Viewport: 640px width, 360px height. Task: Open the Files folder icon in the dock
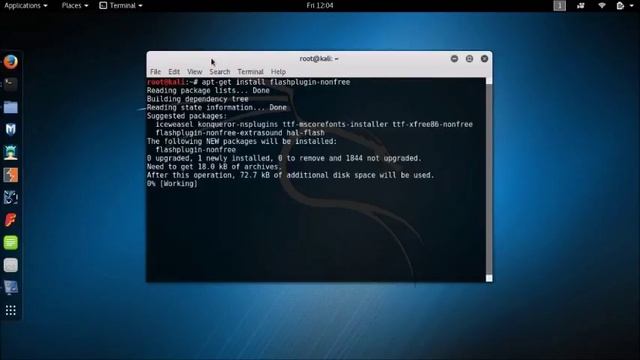pos(11,107)
